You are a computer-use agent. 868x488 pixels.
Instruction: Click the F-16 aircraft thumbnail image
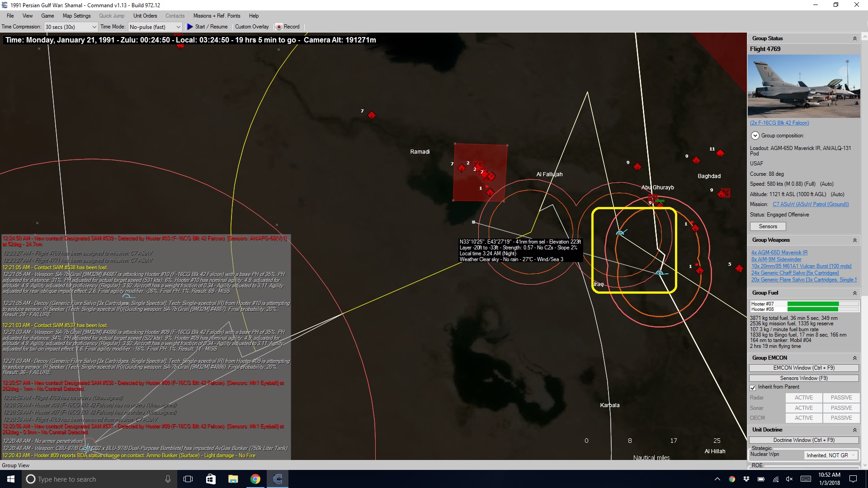point(804,86)
